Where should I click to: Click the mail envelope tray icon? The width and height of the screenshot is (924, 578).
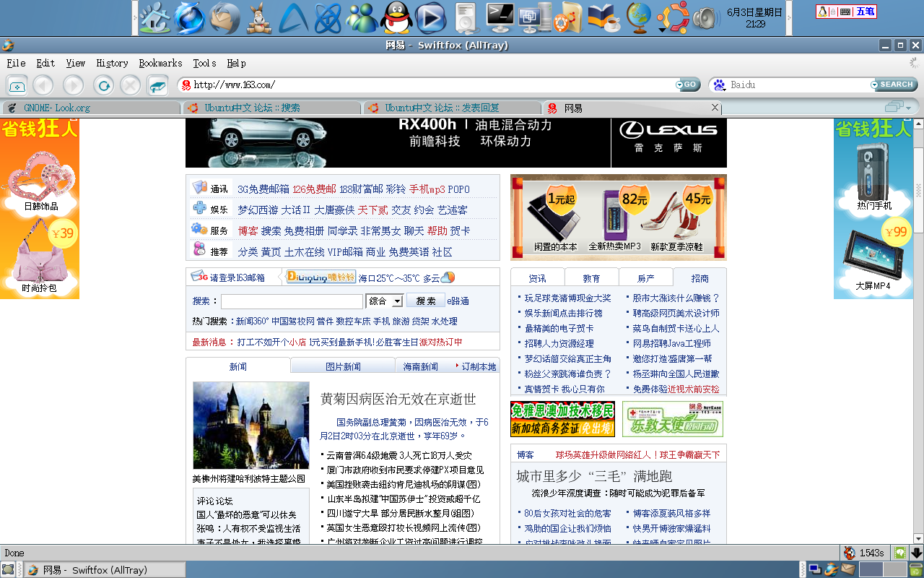(x=847, y=569)
